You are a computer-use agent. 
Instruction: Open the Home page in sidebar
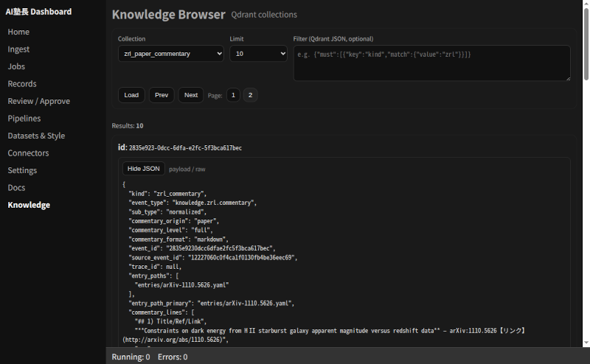[18, 32]
